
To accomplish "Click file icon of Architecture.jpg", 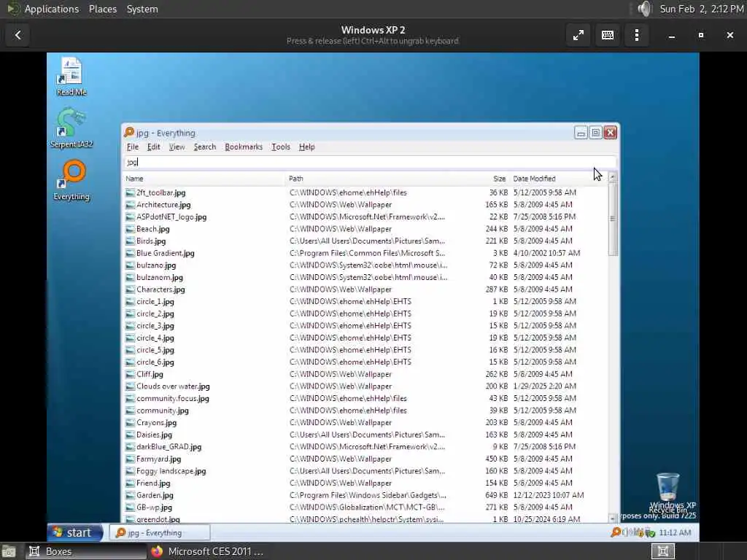I will [x=130, y=205].
